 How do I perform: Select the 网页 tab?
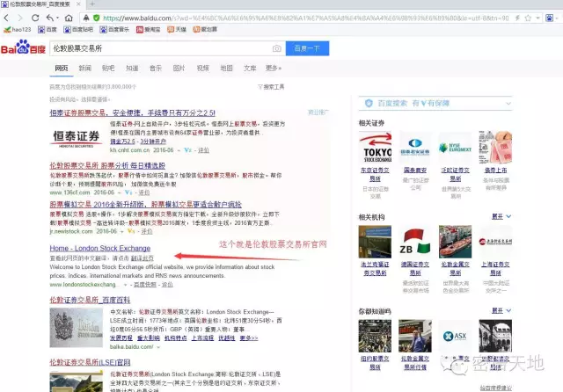(x=62, y=69)
